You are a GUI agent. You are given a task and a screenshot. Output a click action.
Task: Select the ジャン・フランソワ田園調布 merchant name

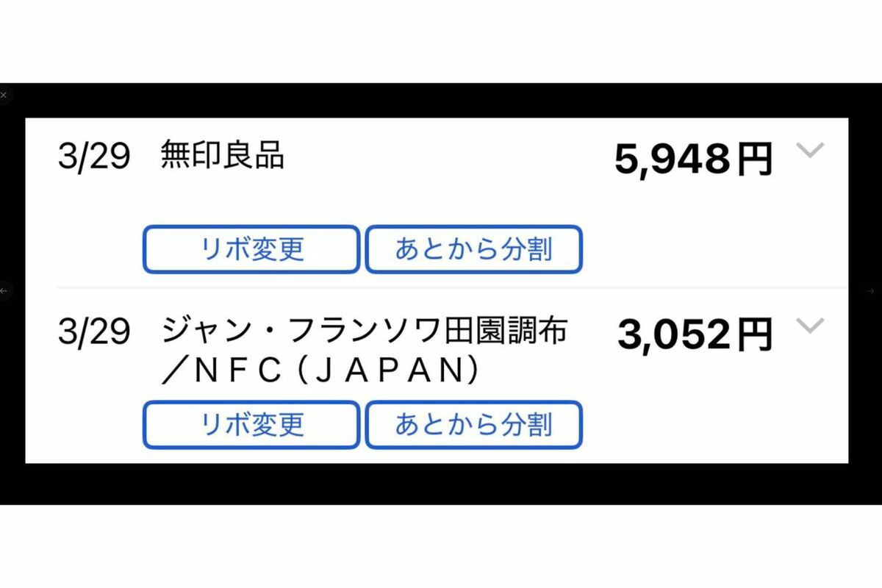coord(364,331)
